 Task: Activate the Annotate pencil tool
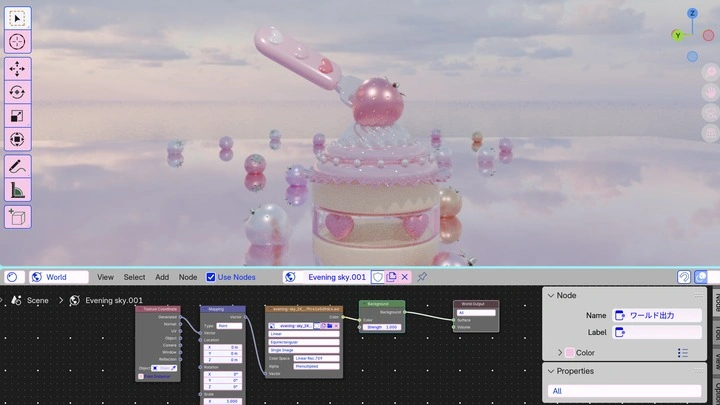tap(17, 166)
